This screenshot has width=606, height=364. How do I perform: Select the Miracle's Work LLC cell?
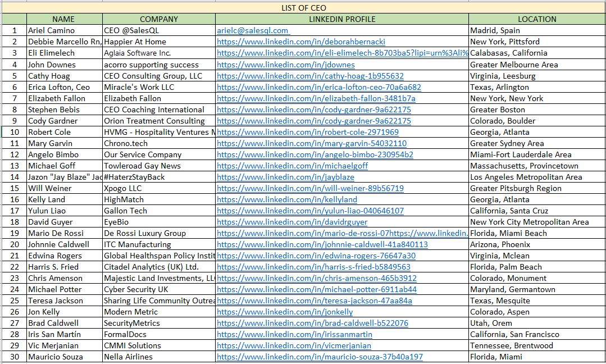pyautogui.click(x=159, y=87)
